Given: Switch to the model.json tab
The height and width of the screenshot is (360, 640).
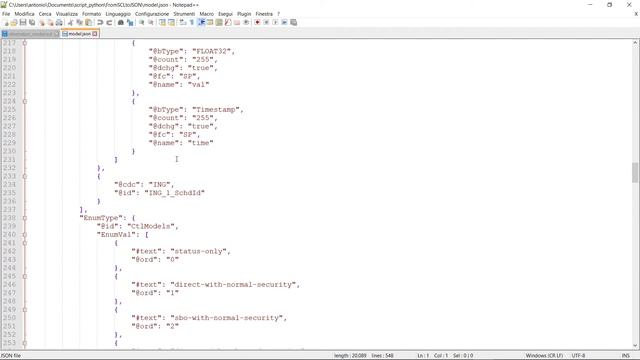Looking at the screenshot, I should (79, 34).
